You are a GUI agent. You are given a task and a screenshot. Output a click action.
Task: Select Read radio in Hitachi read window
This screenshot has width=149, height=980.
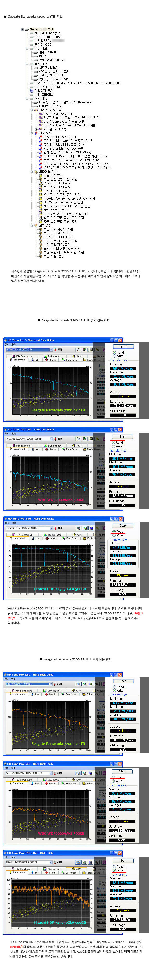coord(114,531)
